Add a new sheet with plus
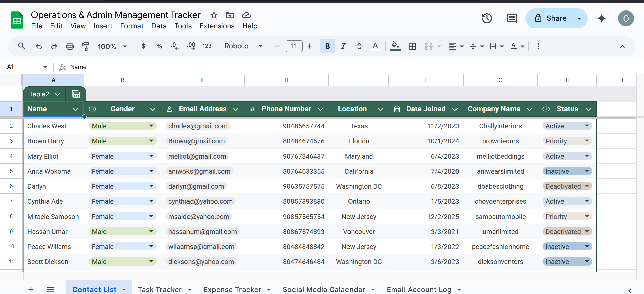Viewport: 644px width, 294px height. pyautogui.click(x=31, y=289)
